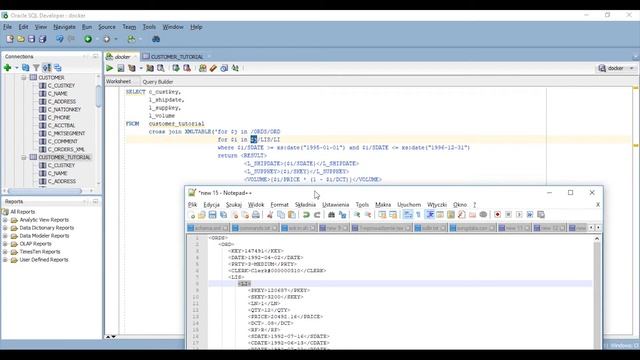Open the docker connection dropdown at top right
The image size is (640, 360).
(x=631, y=68)
